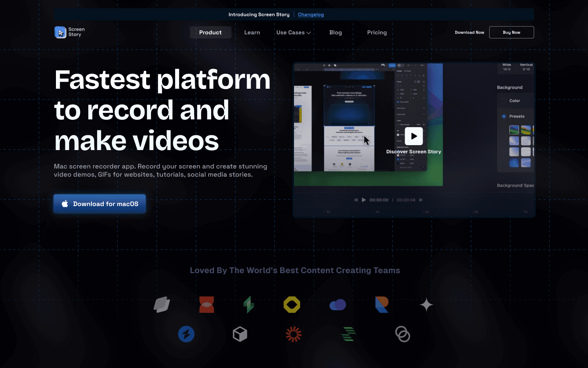Viewport: 588px width, 368px height.
Task: Click the red hourglass company logo
Action: click(x=207, y=305)
